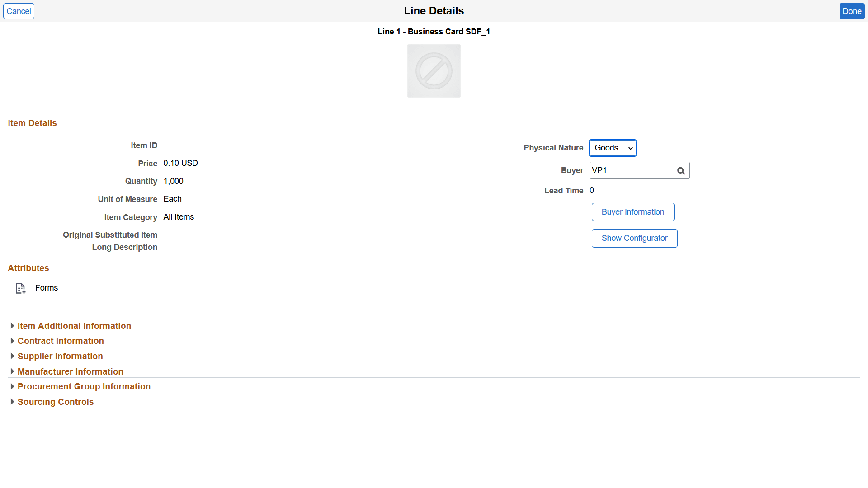Cancel the Line Details page
This screenshot has width=868, height=488.
[x=19, y=11]
